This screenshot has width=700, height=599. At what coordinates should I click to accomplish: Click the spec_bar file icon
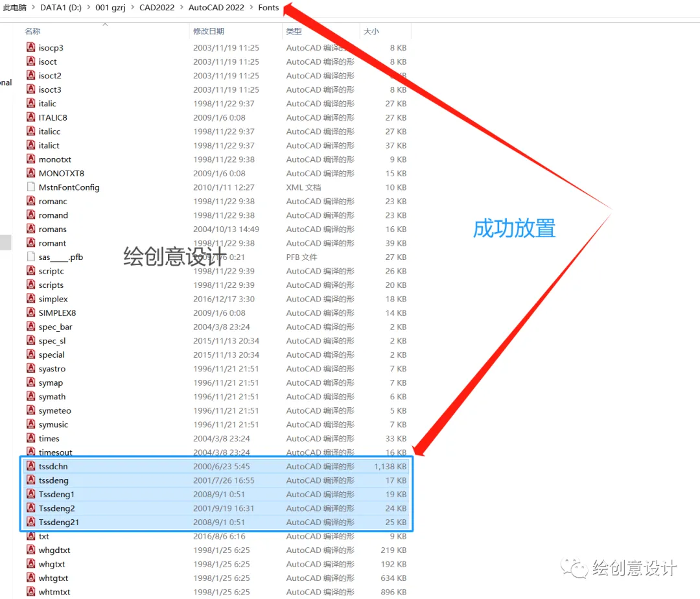[x=31, y=326]
